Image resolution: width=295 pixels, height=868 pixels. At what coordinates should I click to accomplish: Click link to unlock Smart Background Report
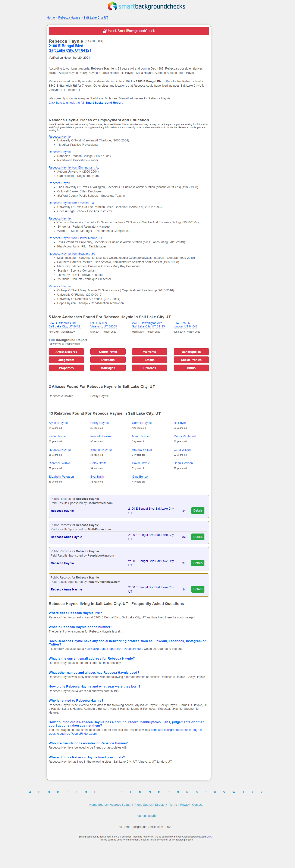tap(86, 103)
